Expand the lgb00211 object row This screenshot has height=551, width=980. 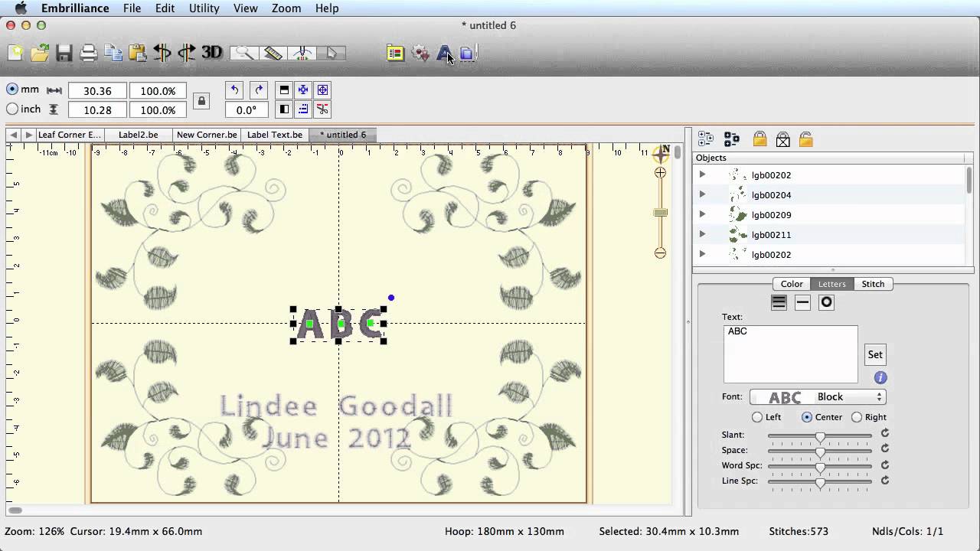(x=702, y=234)
